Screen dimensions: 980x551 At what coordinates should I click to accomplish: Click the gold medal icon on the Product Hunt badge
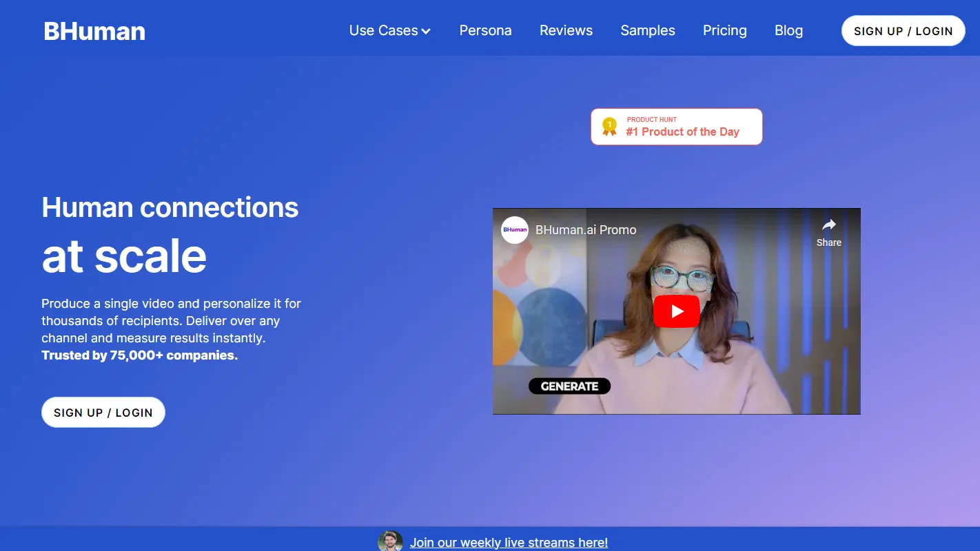[x=609, y=126]
